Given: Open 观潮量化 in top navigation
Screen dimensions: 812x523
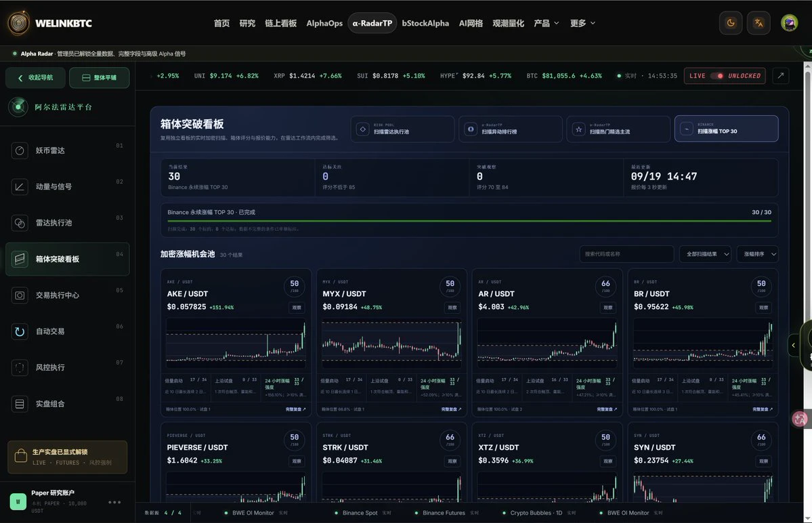Looking at the screenshot, I should tap(508, 23).
